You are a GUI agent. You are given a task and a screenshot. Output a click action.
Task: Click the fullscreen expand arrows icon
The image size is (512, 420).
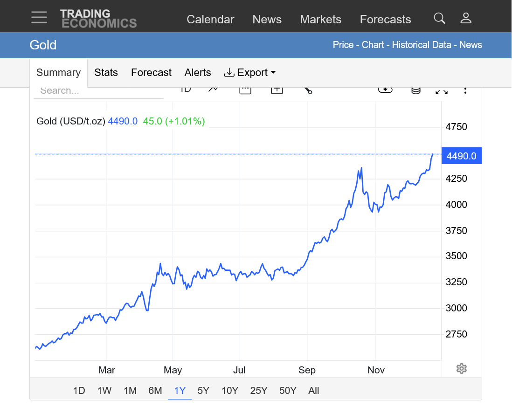[x=441, y=90]
